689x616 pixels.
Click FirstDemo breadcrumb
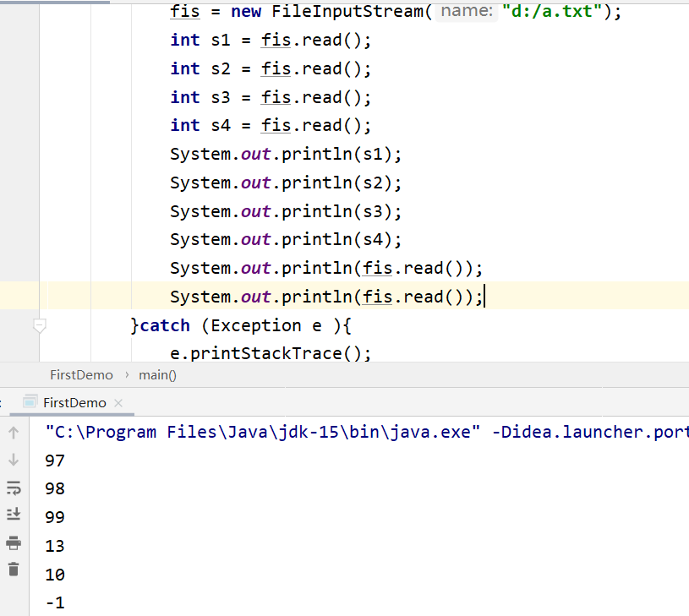81,375
